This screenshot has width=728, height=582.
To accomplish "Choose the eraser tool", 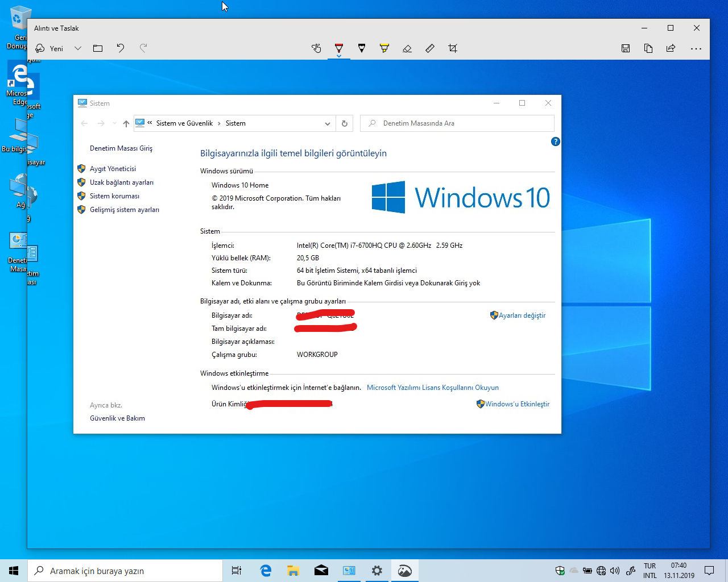I will coord(407,48).
